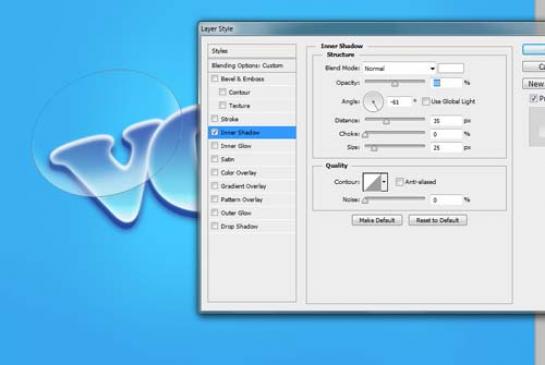Enable the Bevel & Emboss checkbox
Viewport: 545px width, 365px height.
point(215,79)
